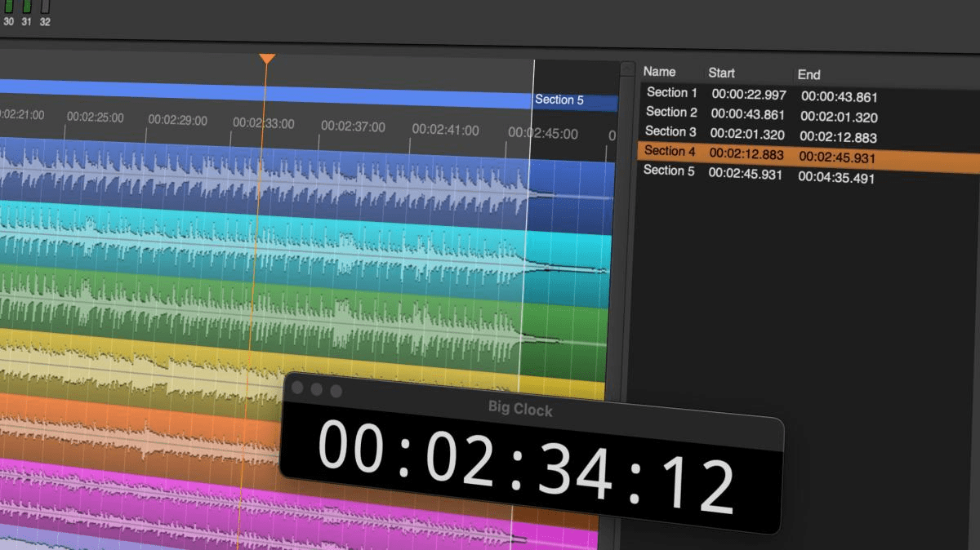This screenshot has width=980, height=550.
Task: Click Section 4 start time 00:02:12.883
Action: 746,154
